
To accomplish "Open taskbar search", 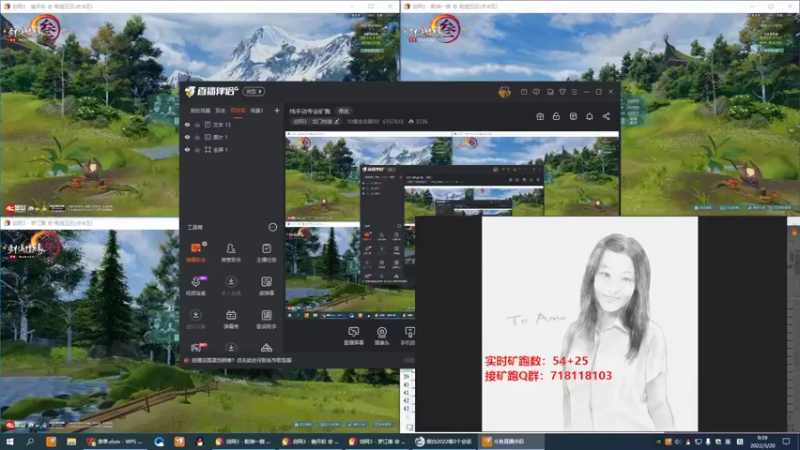I will pos(30,441).
